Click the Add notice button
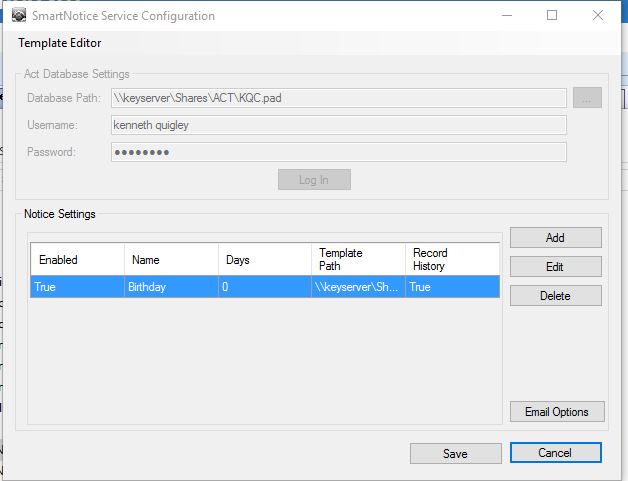The height and width of the screenshot is (481, 628). click(x=556, y=237)
